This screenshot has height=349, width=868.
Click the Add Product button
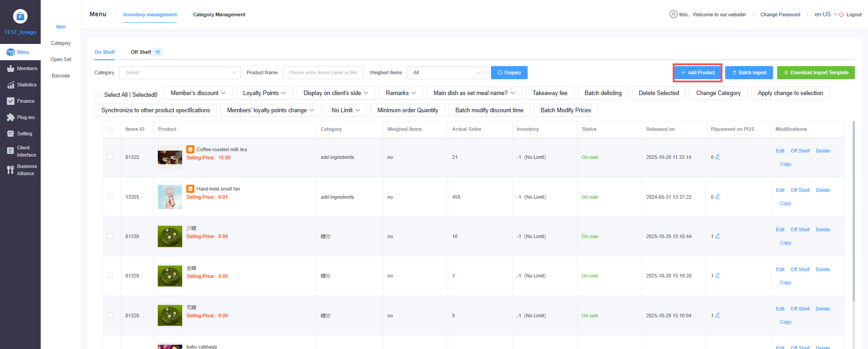[x=698, y=72]
